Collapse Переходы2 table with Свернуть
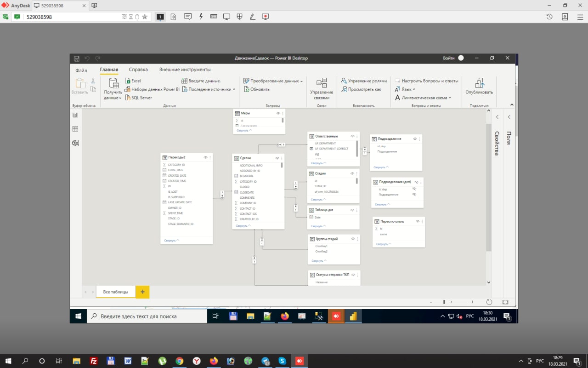The image size is (588, 368). [171, 241]
